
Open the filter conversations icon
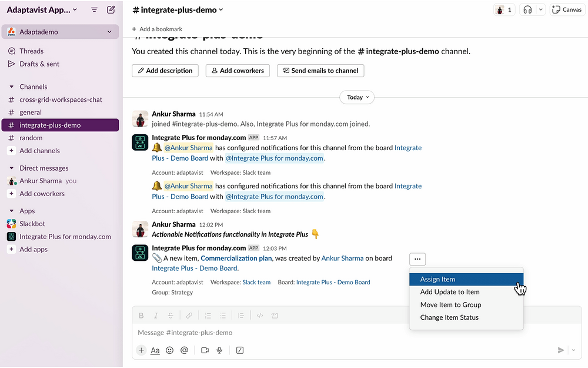click(94, 10)
